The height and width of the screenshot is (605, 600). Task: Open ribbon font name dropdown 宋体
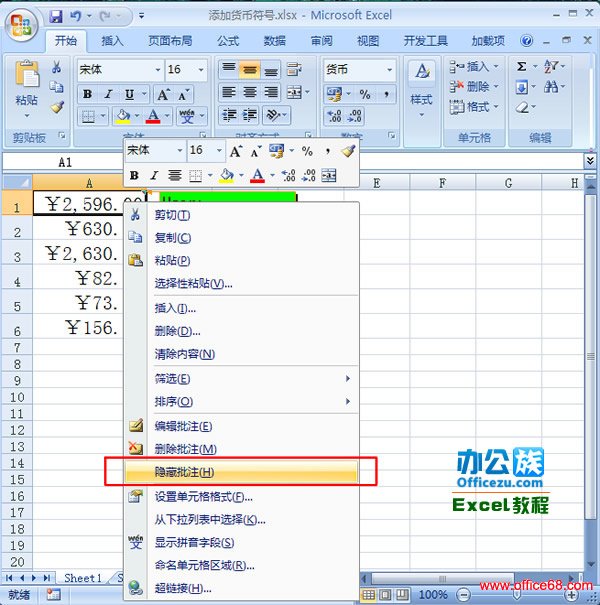click(158, 70)
